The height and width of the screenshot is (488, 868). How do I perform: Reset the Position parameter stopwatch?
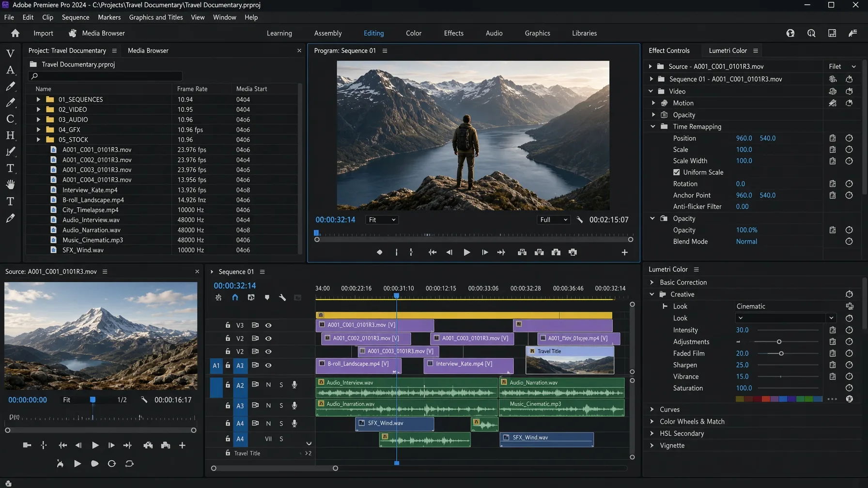(849, 138)
